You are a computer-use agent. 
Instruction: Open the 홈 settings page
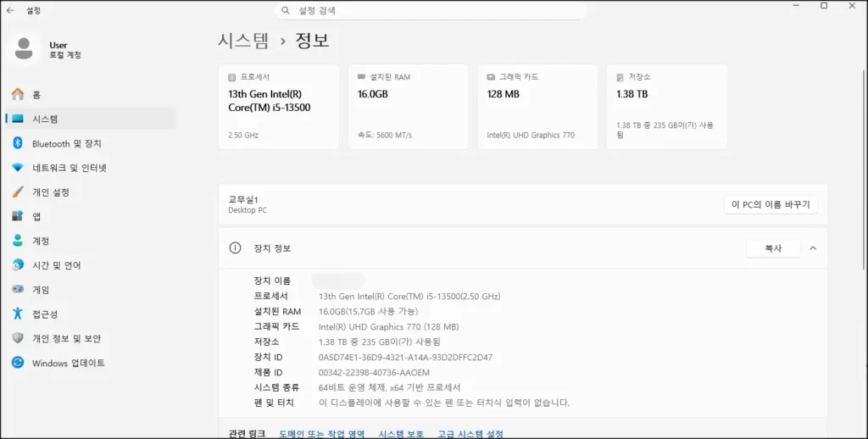point(91,95)
